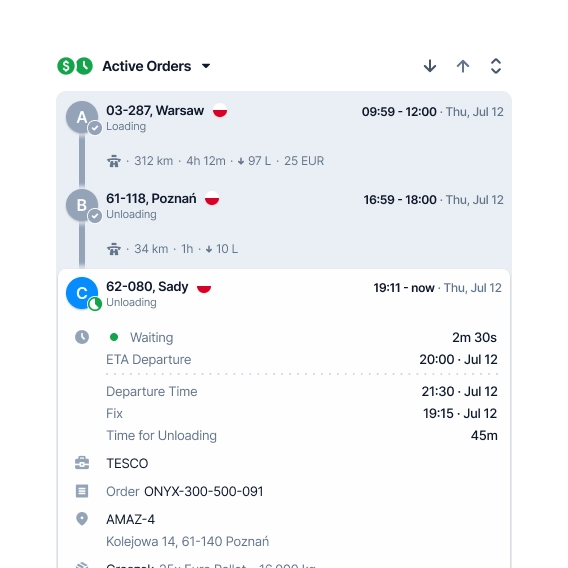Click the document icon beside Order
The width and height of the screenshot is (568, 568).
(82, 491)
